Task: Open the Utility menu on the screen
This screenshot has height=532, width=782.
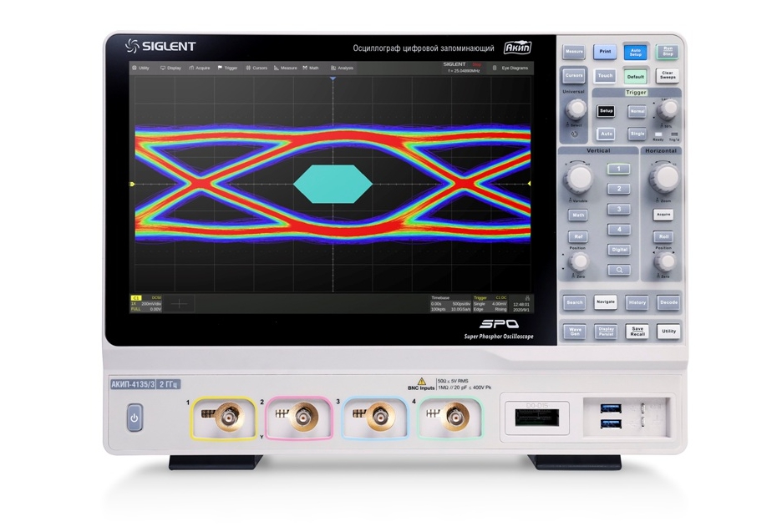Action: point(140,68)
